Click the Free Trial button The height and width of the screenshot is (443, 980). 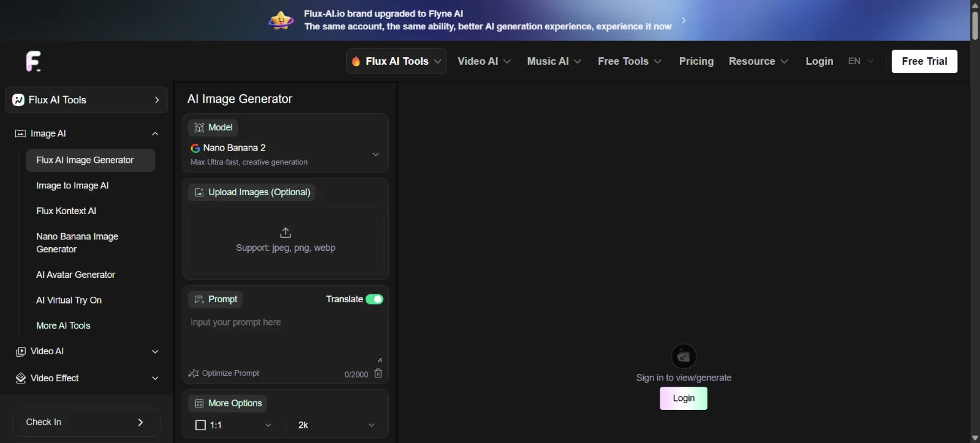pos(924,61)
